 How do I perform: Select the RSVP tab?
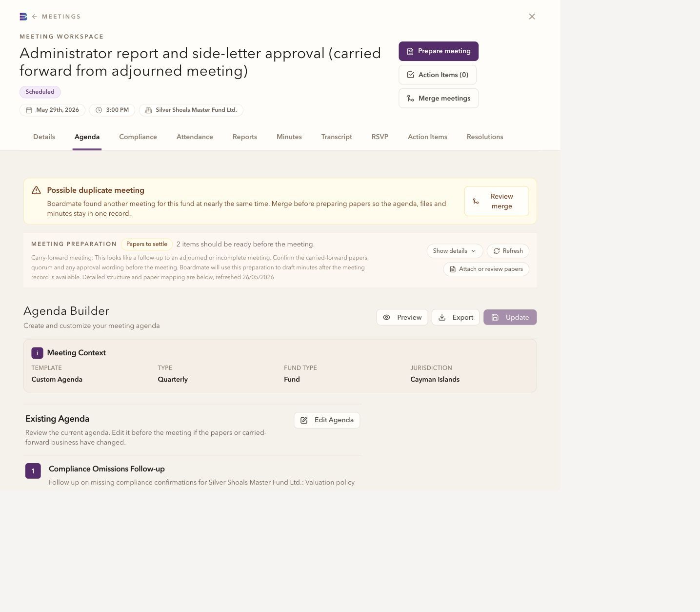pos(380,137)
